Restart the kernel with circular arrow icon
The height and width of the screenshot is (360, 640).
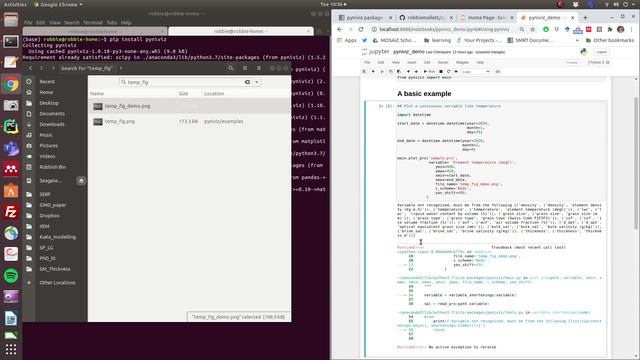(449, 71)
